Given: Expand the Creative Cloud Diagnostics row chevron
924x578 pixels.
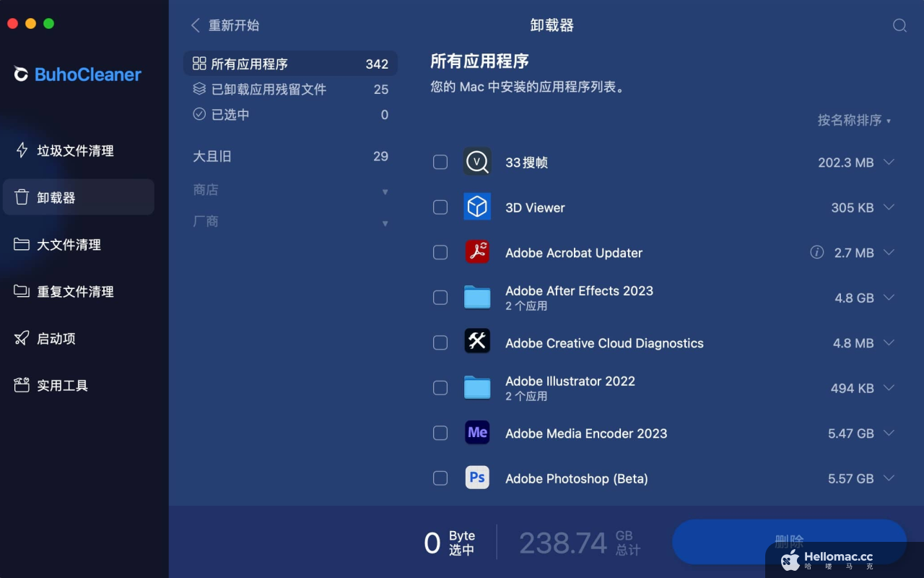Looking at the screenshot, I should point(889,343).
